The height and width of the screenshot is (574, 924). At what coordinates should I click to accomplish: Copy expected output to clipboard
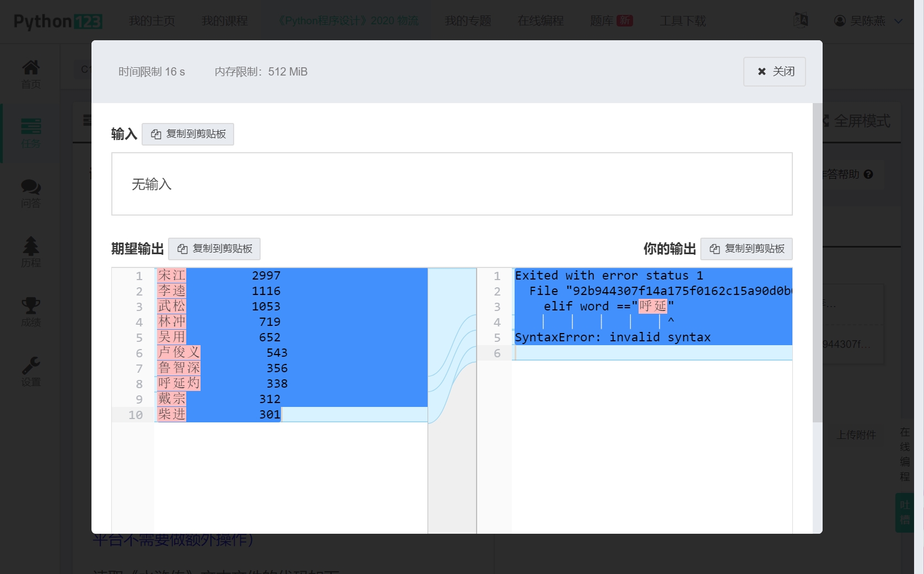point(214,249)
